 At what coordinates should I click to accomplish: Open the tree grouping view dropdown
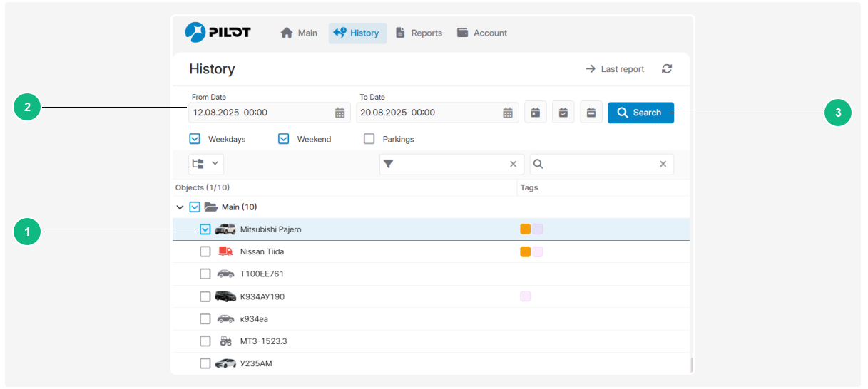pos(206,164)
